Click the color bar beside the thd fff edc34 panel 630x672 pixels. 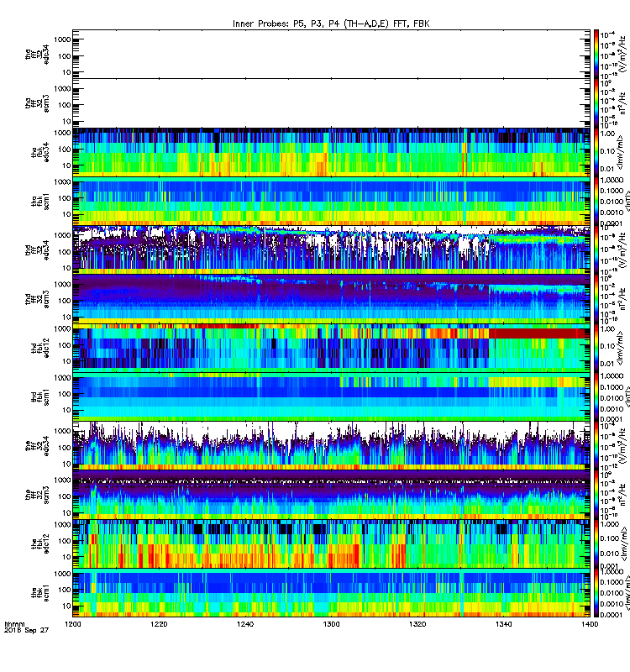[596, 249]
